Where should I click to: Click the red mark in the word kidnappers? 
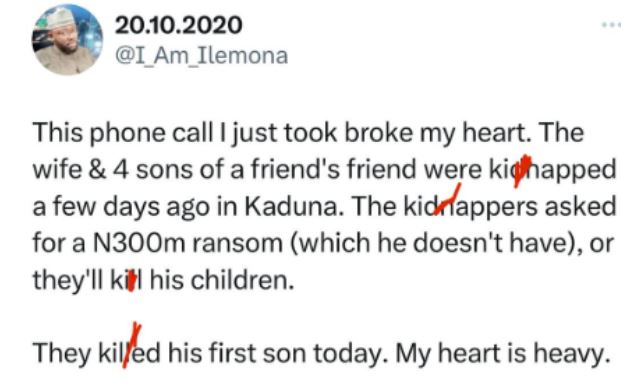(x=448, y=199)
